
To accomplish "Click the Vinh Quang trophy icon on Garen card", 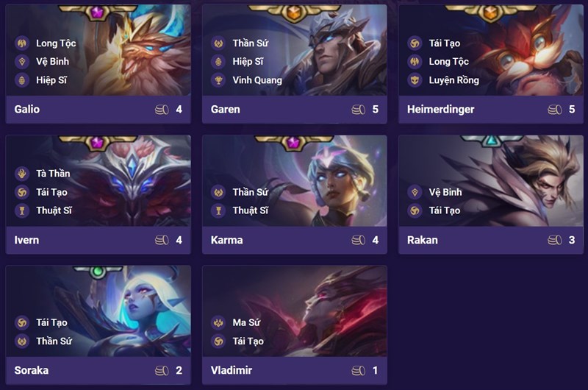I will pos(218,80).
